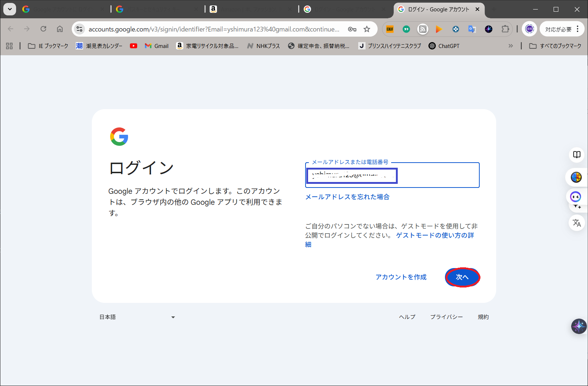Open the tab search dropdown arrow
This screenshot has height=386, width=588.
tap(10, 9)
